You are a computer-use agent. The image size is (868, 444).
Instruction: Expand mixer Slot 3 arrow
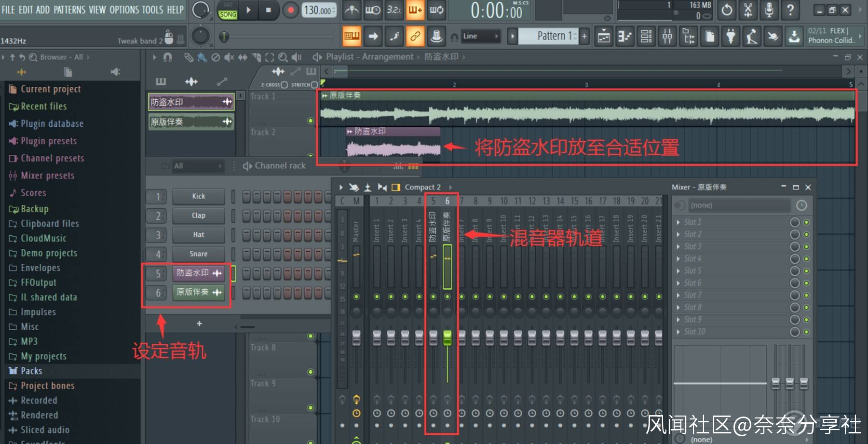click(678, 246)
